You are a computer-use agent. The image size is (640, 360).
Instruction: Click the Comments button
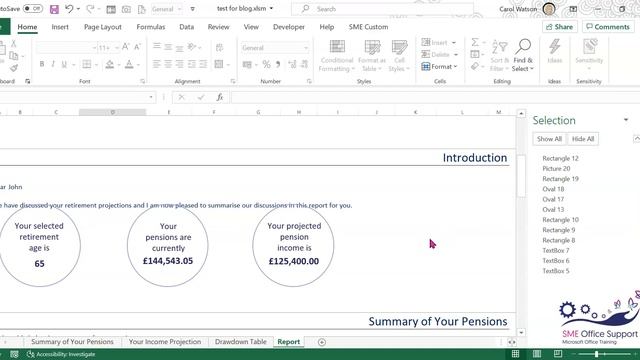[608, 27]
